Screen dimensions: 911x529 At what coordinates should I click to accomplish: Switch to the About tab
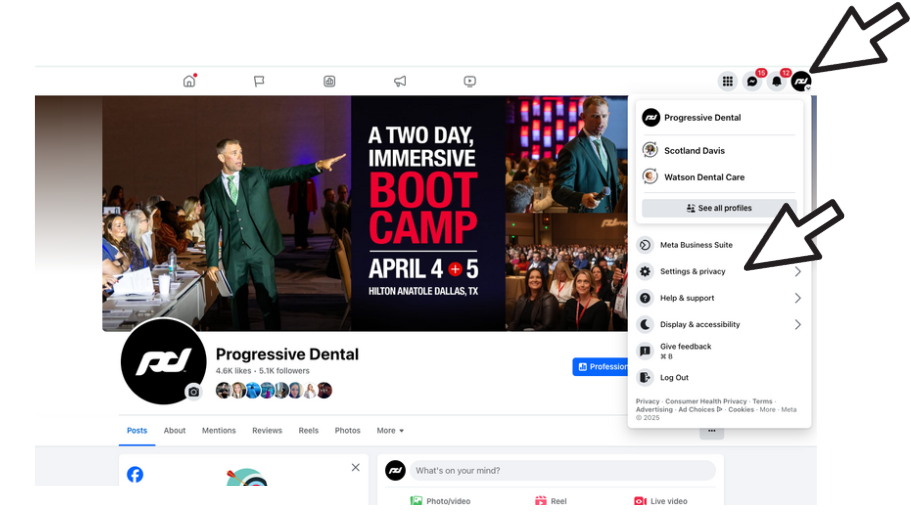coord(174,430)
